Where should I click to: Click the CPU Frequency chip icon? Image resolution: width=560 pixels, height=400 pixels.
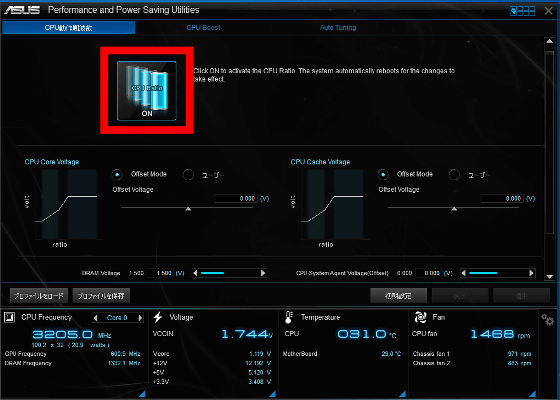coord(10,317)
